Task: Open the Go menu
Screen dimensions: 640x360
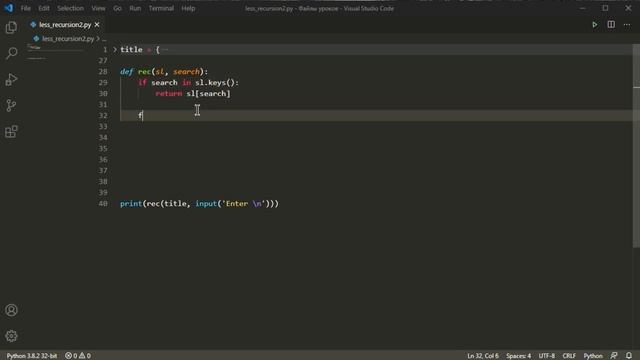Action: click(117, 8)
